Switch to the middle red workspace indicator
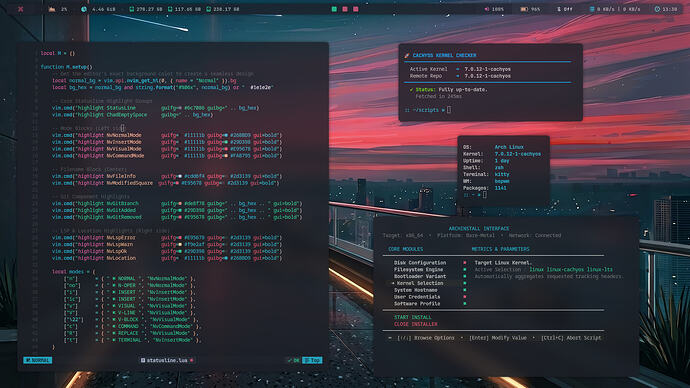690x388 pixels. point(345,9)
